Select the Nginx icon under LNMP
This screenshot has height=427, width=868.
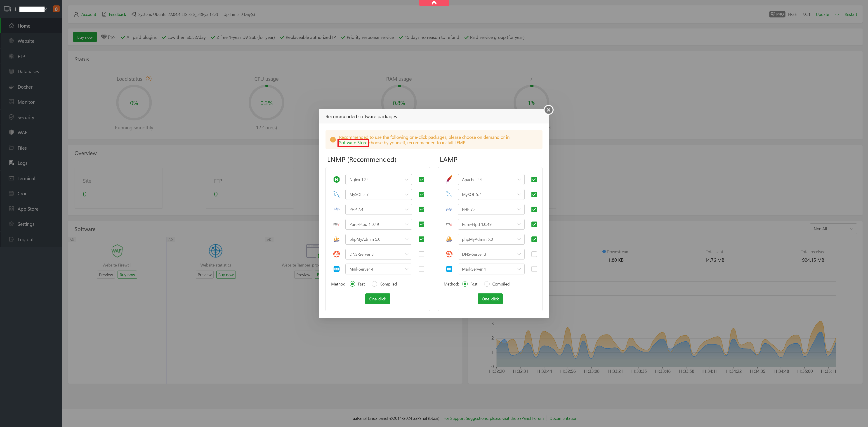336,179
